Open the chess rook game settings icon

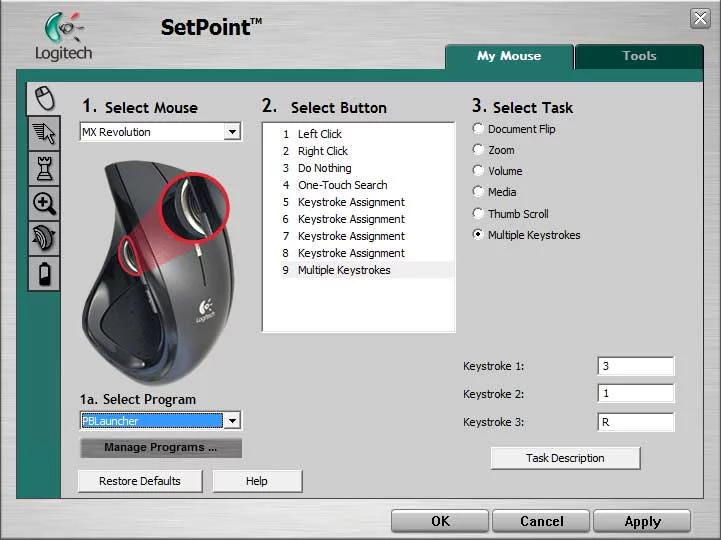[x=44, y=168]
